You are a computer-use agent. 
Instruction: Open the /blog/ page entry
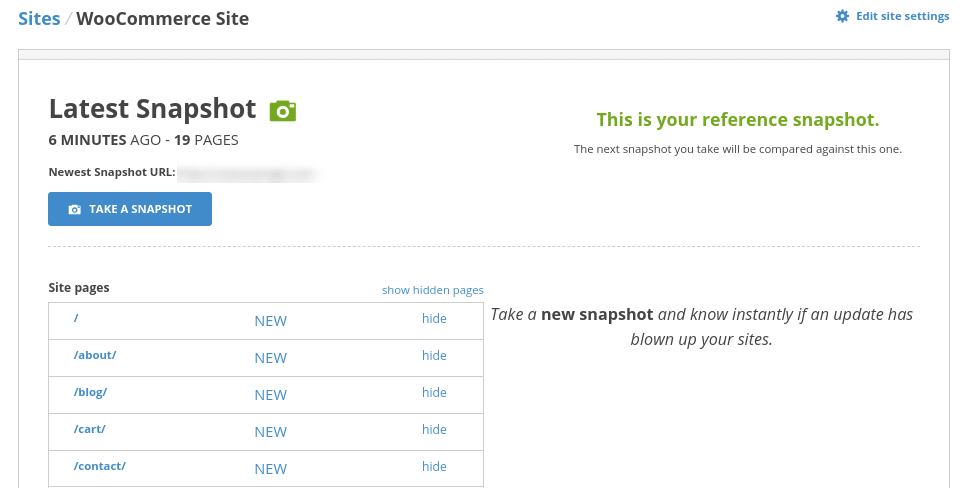[x=90, y=392]
